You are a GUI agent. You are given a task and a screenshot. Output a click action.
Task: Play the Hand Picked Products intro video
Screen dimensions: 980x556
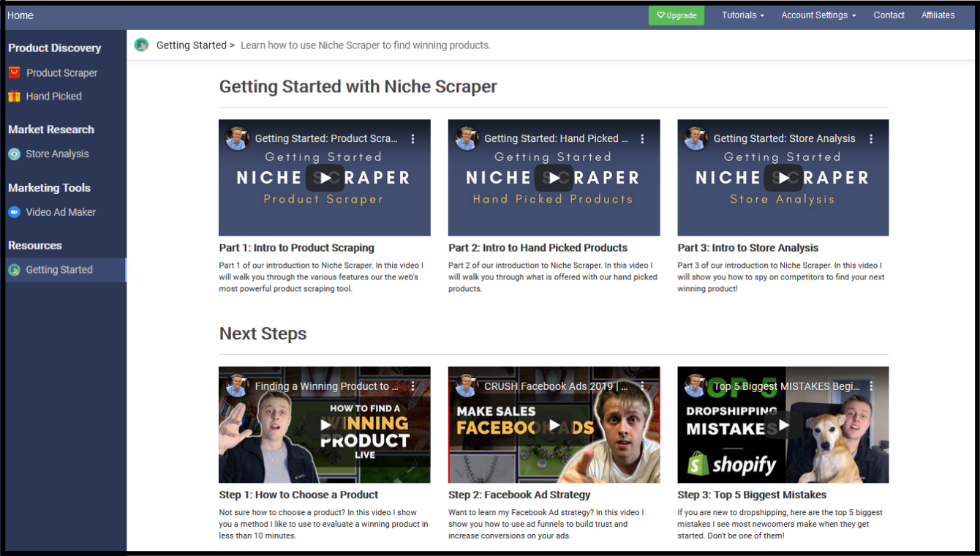click(554, 178)
